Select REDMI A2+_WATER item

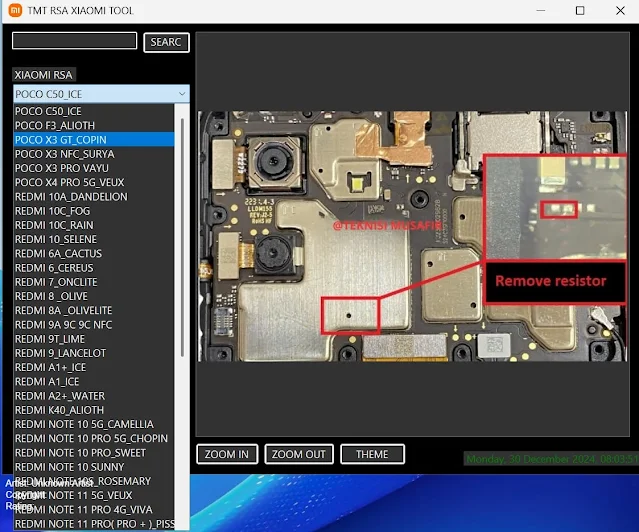point(94,396)
